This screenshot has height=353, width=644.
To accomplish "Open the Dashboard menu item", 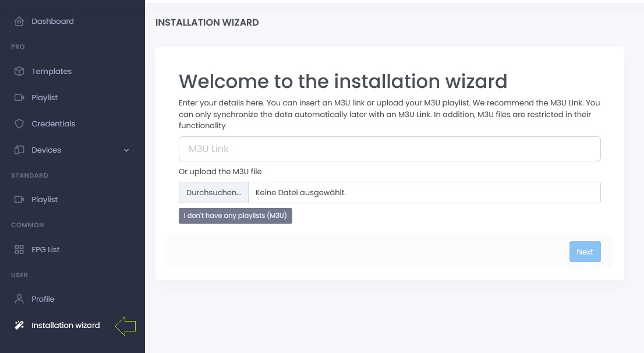I will click(52, 22).
